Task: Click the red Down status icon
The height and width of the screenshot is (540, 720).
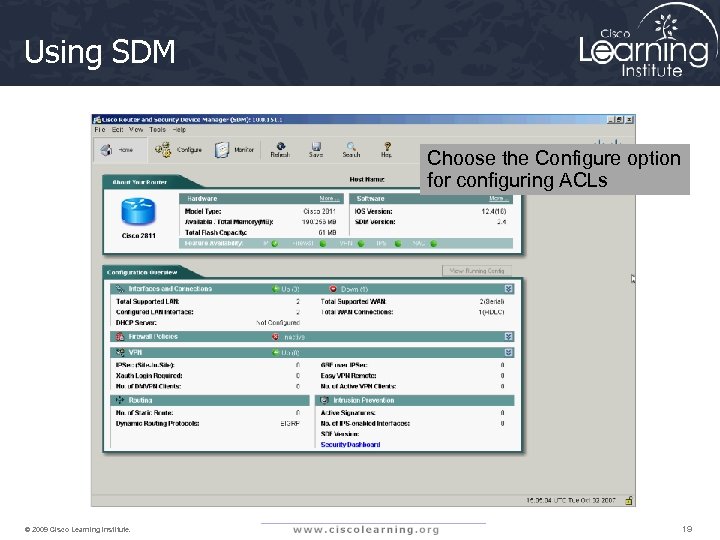Action: tap(333, 289)
